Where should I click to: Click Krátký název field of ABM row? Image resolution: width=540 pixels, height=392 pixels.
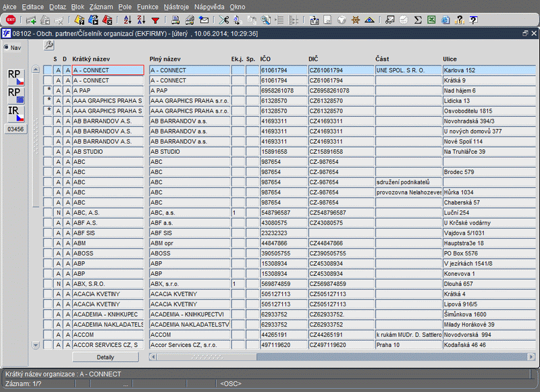[108, 244]
